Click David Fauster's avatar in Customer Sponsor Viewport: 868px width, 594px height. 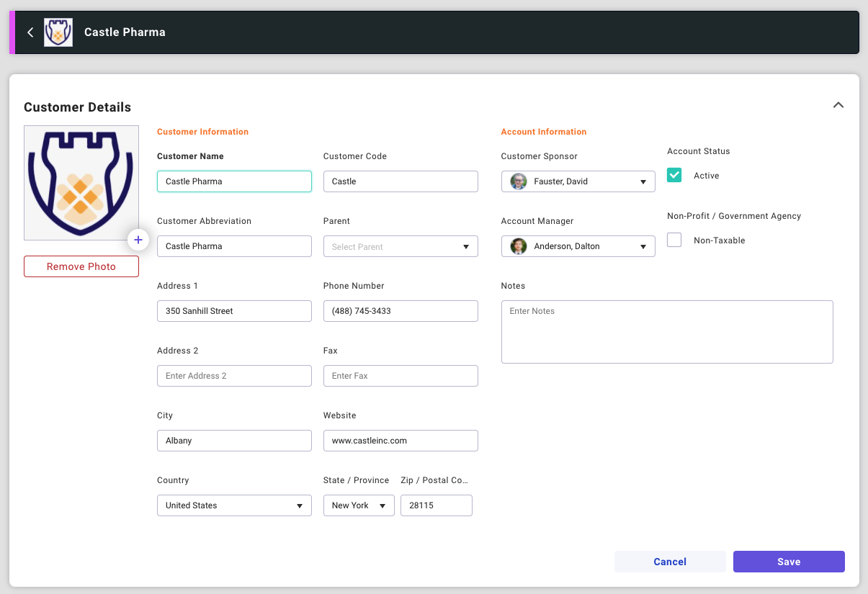coord(519,181)
